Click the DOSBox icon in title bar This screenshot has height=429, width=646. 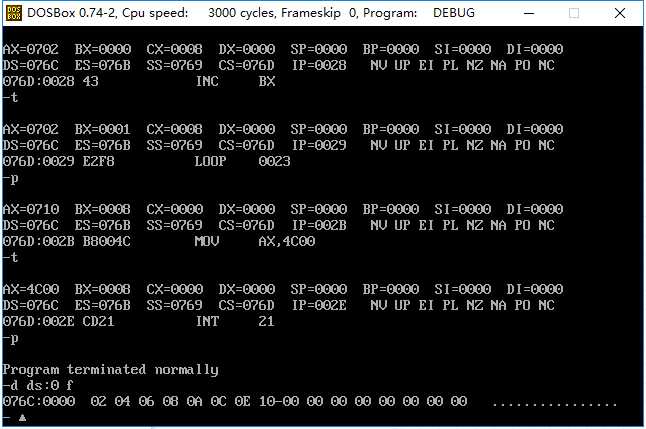pos(14,13)
